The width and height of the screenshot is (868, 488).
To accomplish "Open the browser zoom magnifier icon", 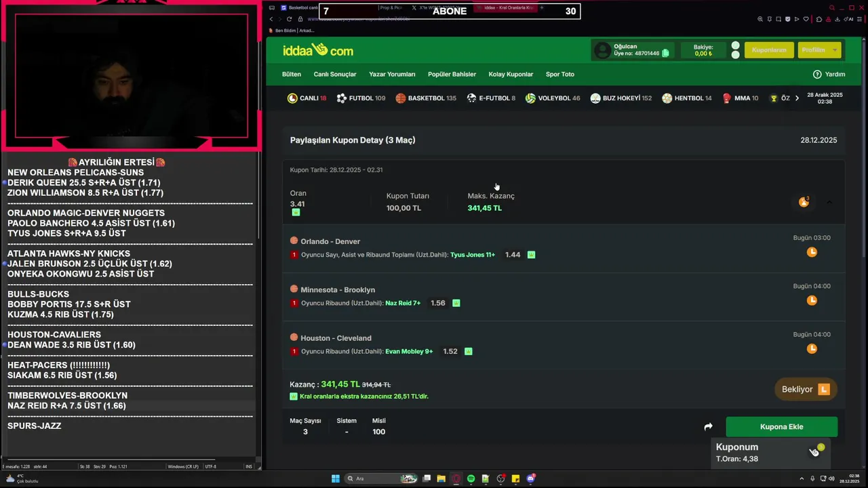I will tap(760, 19).
